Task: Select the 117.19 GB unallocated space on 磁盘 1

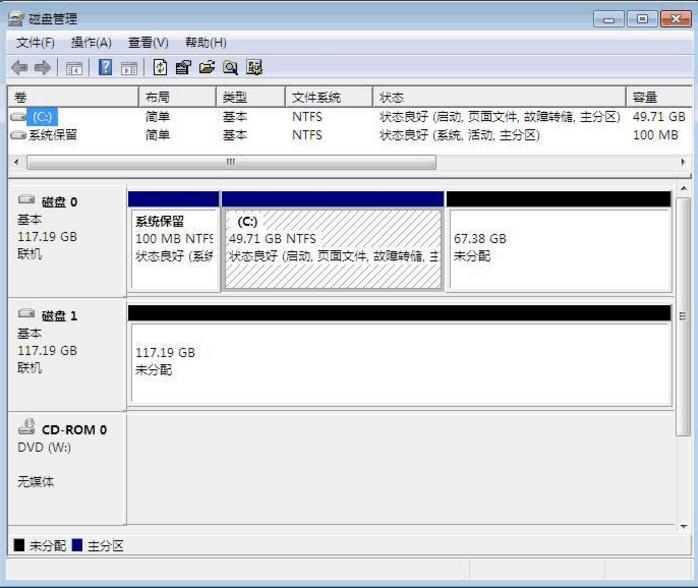Action: [399, 355]
